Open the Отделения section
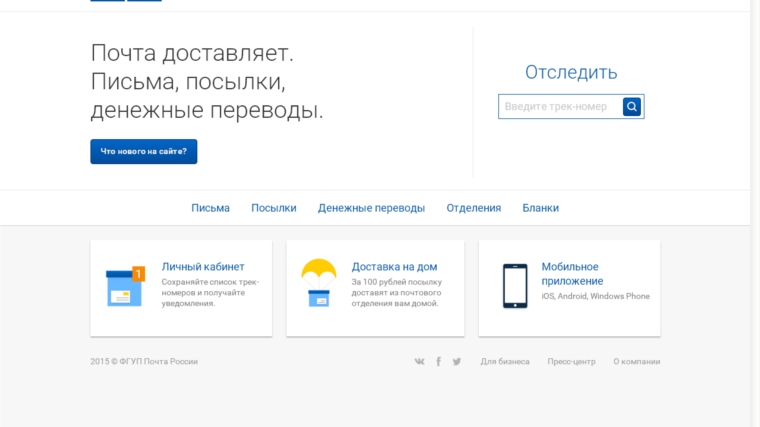The width and height of the screenshot is (760, 427). click(x=474, y=208)
